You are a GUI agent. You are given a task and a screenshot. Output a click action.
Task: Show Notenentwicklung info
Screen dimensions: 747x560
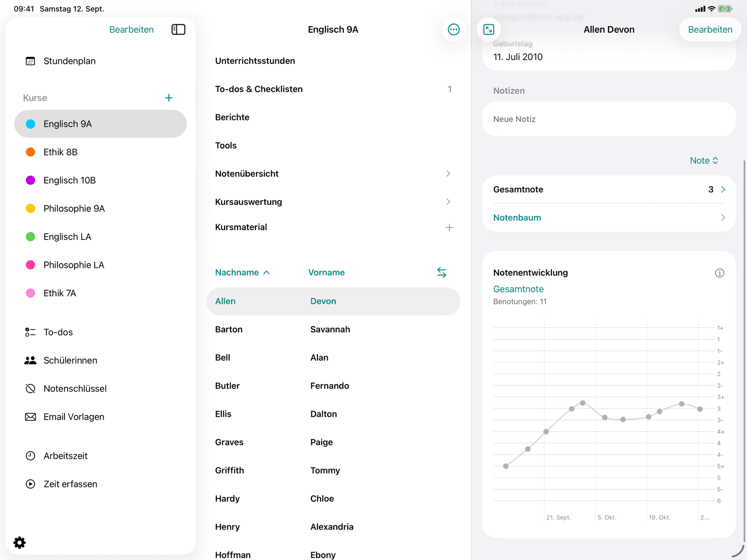pyautogui.click(x=719, y=273)
